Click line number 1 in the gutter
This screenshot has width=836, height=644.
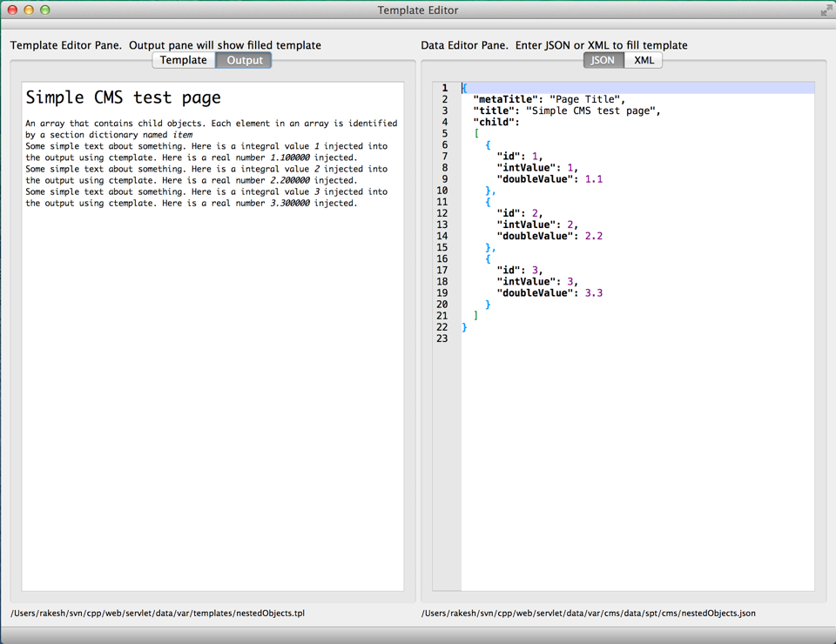click(x=445, y=88)
